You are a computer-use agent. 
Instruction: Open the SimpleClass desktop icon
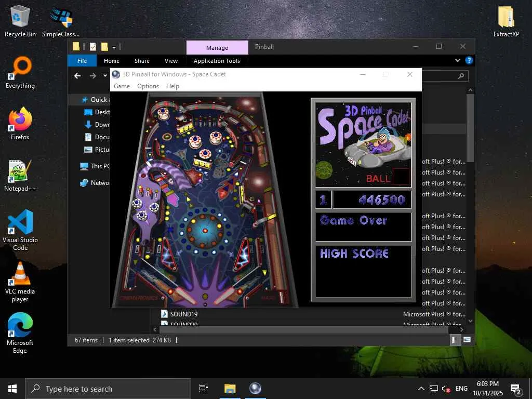pos(61,21)
